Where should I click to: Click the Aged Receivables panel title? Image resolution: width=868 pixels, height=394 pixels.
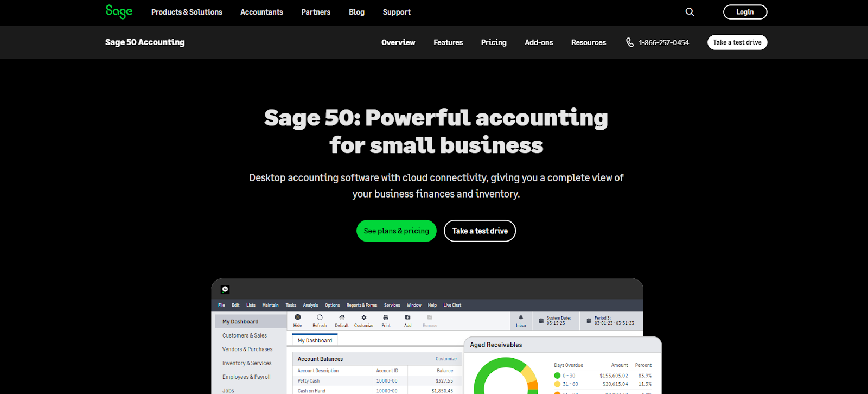tap(496, 345)
